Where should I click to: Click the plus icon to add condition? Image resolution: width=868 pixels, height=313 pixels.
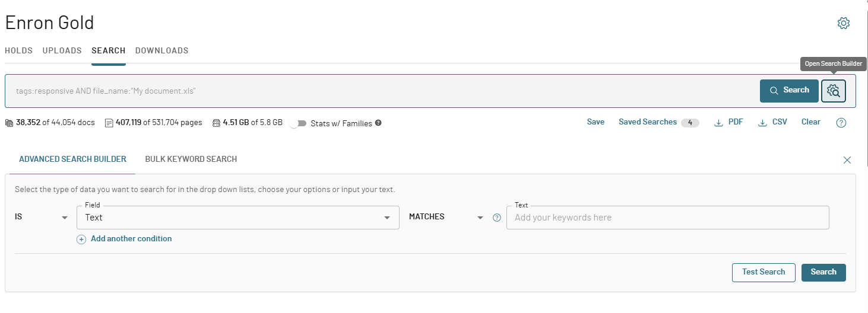pyautogui.click(x=81, y=239)
